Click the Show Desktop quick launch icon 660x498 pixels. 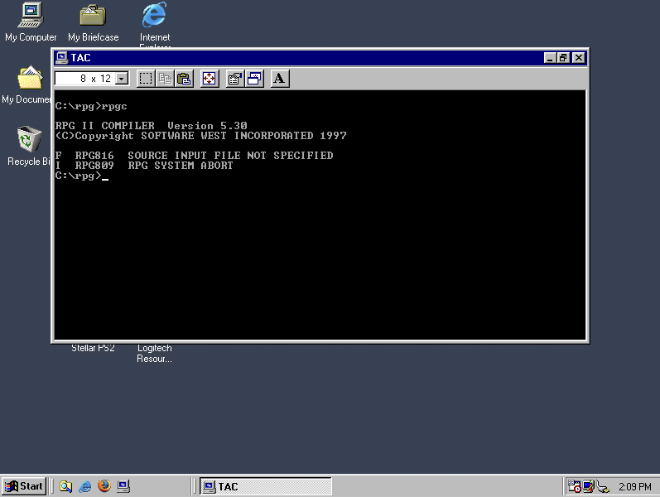(x=123, y=487)
